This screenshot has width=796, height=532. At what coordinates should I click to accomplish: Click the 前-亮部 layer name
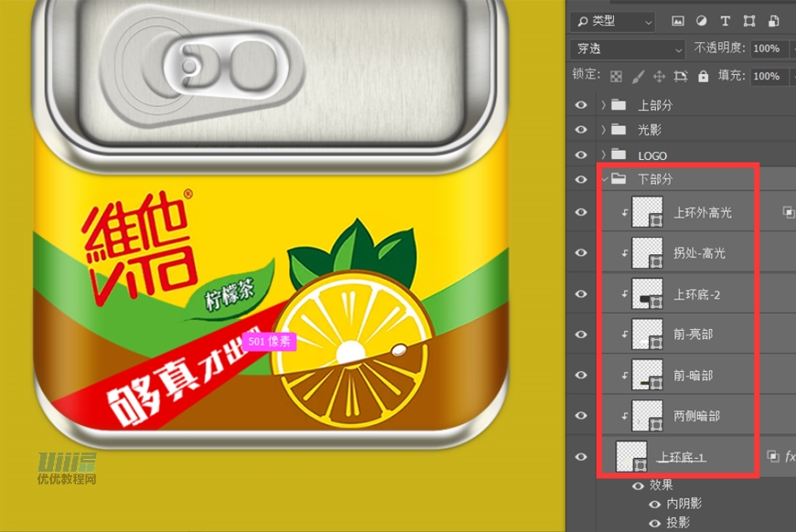click(693, 335)
